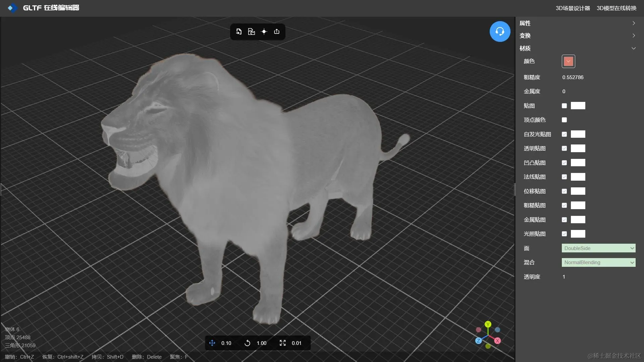Click the move snap icon
Viewport: 644px width, 362px height.
212,343
